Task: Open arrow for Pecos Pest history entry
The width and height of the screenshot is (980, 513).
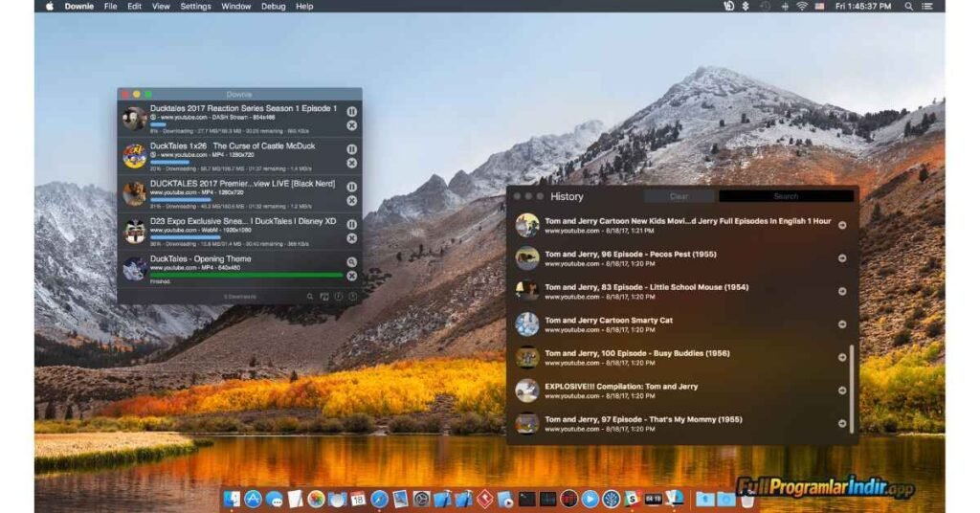Action: pyautogui.click(x=842, y=258)
